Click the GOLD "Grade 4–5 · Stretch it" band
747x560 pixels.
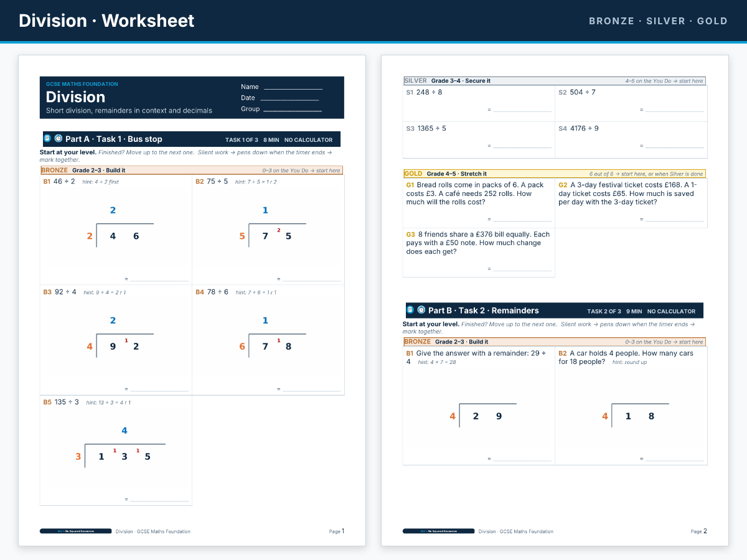[555, 174]
